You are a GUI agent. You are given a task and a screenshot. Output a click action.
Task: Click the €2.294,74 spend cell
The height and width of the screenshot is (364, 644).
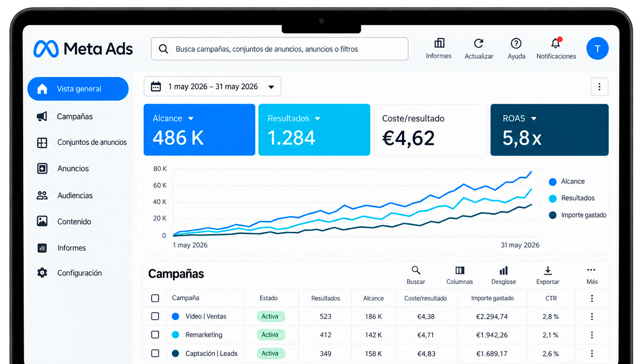(x=492, y=317)
